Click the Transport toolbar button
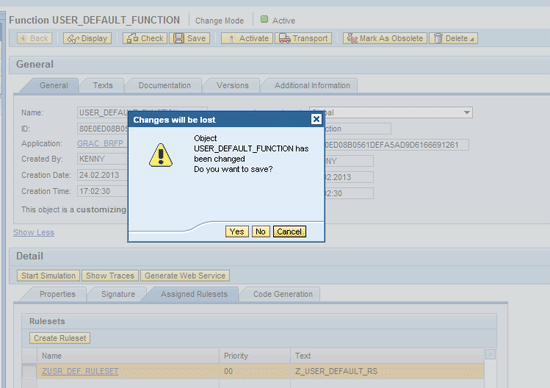The image size is (550, 388). 303,38
